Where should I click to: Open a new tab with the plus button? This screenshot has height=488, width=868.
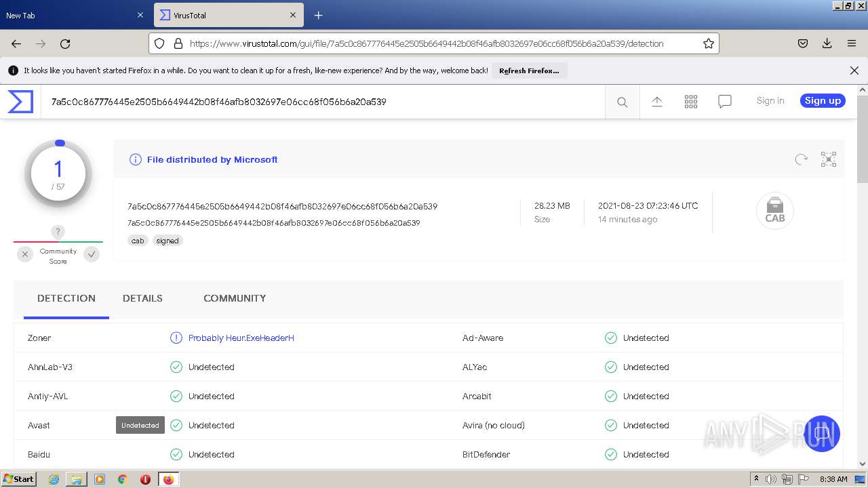pos(318,15)
